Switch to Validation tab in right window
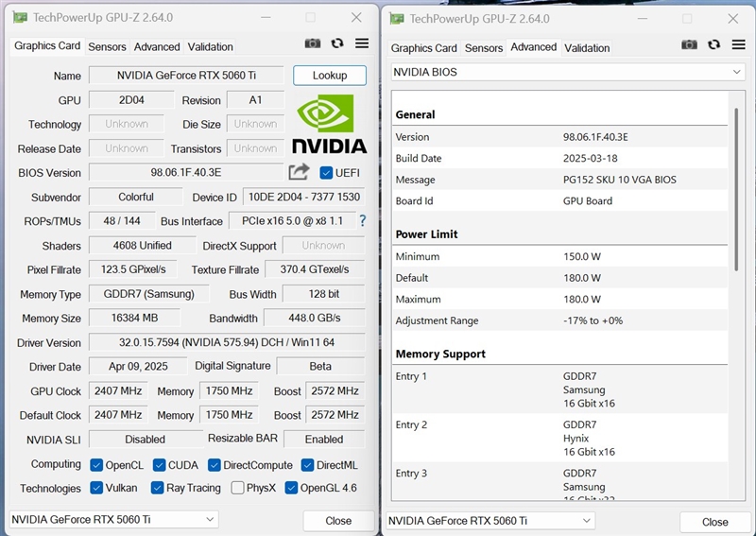 (x=587, y=48)
